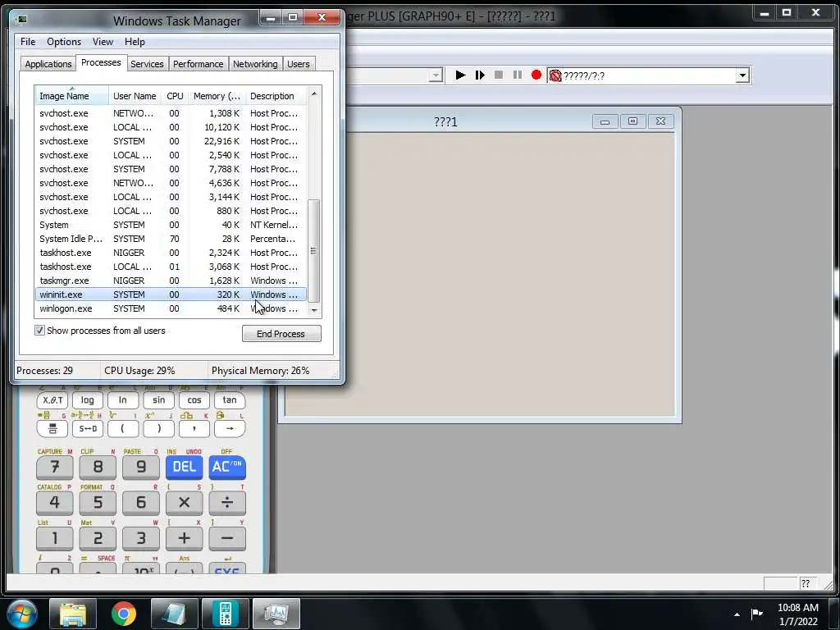Tap the X,θ,T key on the calculator
The width and height of the screenshot is (840, 630).
click(52, 400)
